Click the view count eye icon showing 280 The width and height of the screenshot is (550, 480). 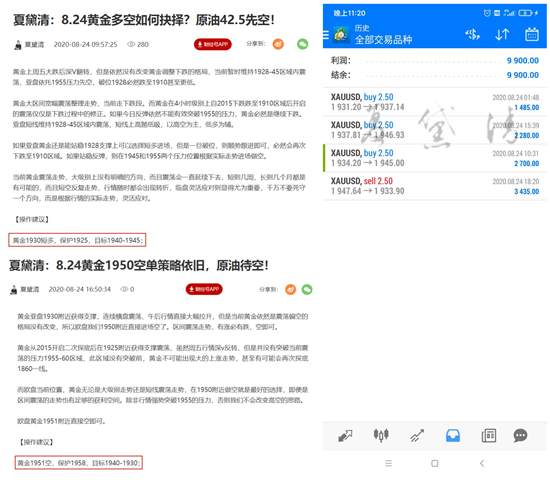(131, 44)
